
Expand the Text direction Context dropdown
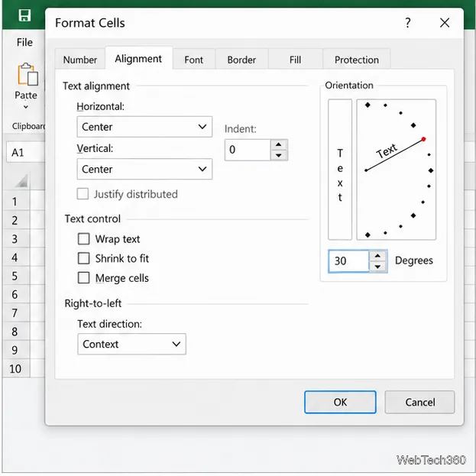point(131,344)
